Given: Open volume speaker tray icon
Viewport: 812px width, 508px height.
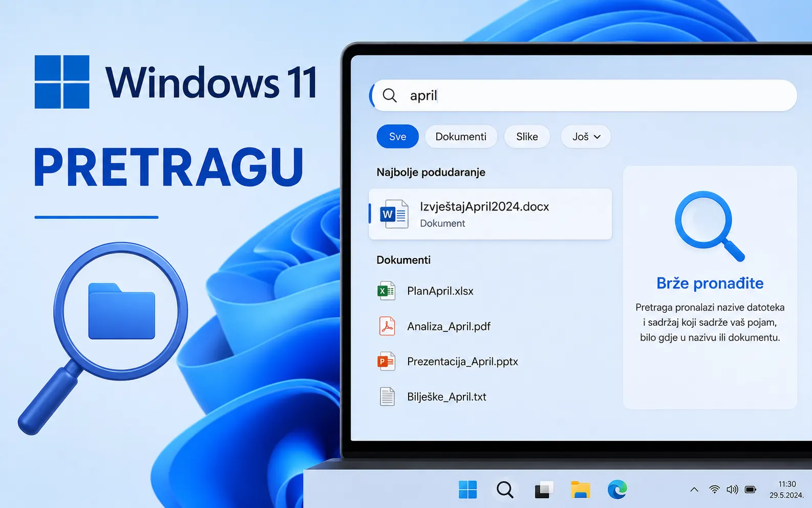Looking at the screenshot, I should tap(733, 490).
